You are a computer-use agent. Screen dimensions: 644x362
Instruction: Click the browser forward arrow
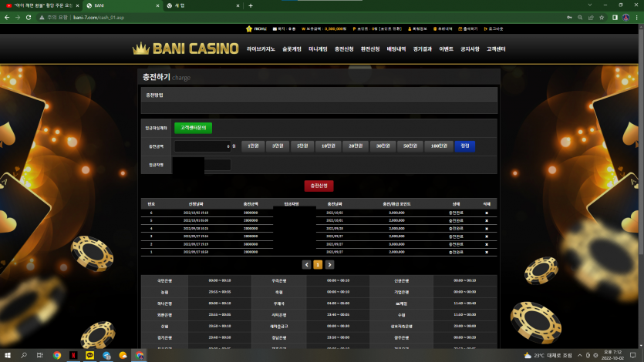(18, 18)
